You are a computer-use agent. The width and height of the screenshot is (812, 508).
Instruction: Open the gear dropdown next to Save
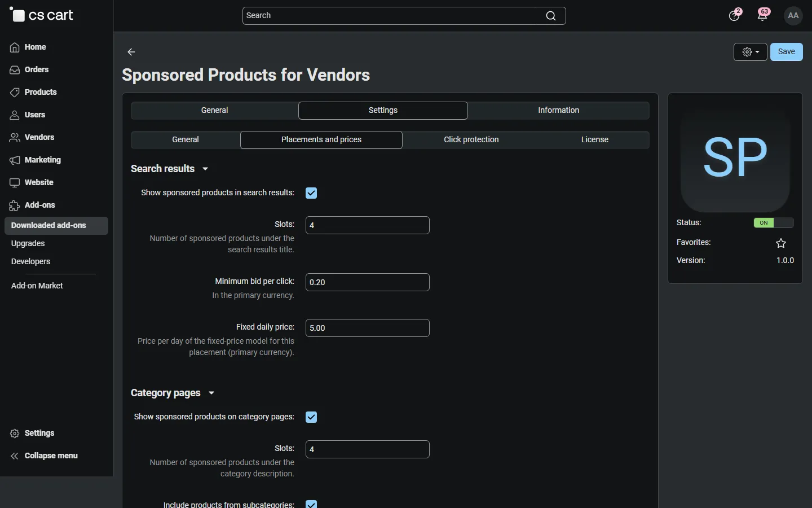point(751,52)
